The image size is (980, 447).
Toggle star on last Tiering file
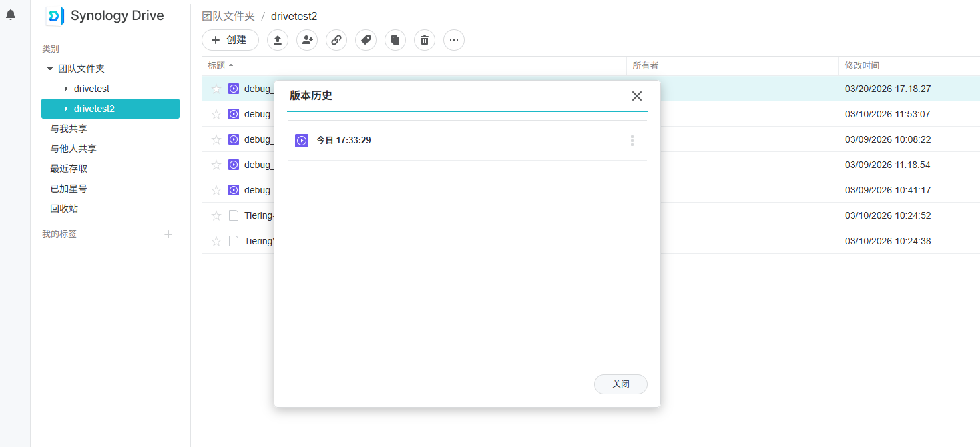tap(216, 241)
